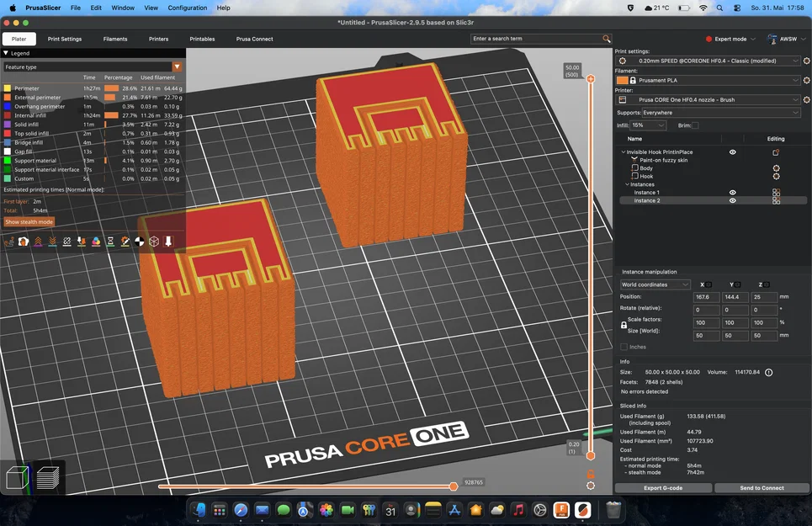Toggle Deretractions downward-chevrons icon

pyautogui.click(x=52, y=242)
